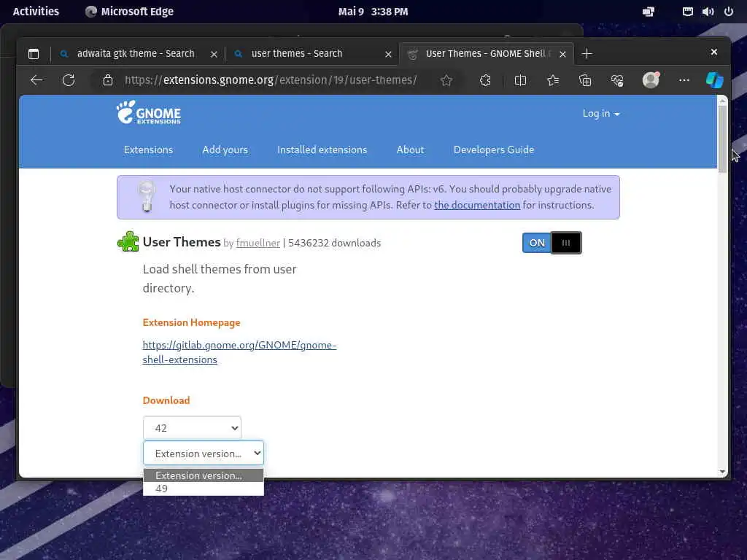Open Browser essentials heart icon

(617, 80)
